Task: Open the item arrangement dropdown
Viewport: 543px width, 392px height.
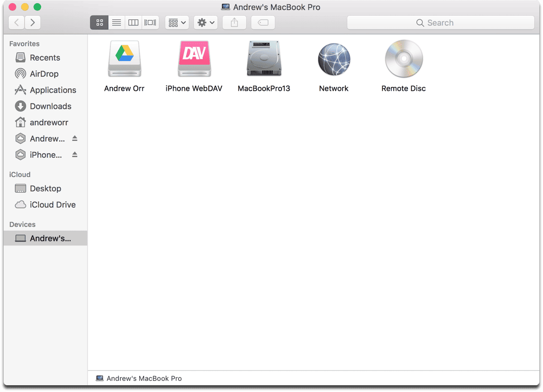Action: (x=177, y=23)
